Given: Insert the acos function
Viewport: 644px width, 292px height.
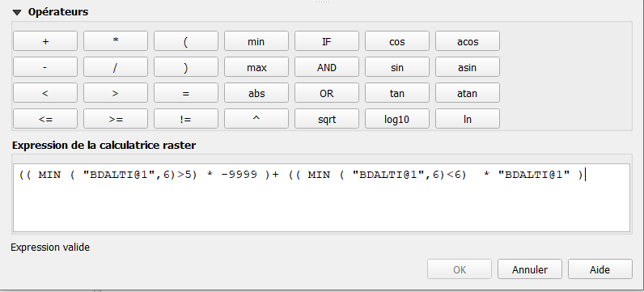Looking at the screenshot, I should pos(468,41).
